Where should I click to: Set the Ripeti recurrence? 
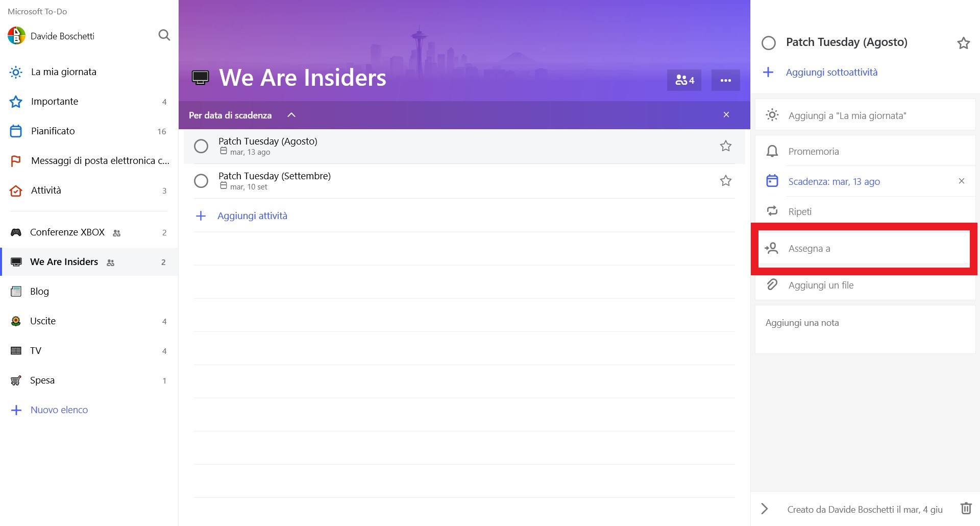click(865, 211)
